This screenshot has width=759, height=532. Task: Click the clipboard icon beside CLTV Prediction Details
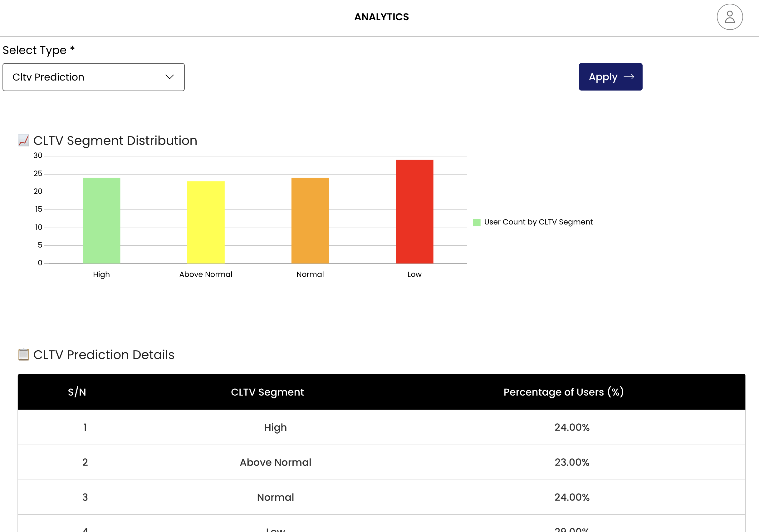pyautogui.click(x=23, y=354)
